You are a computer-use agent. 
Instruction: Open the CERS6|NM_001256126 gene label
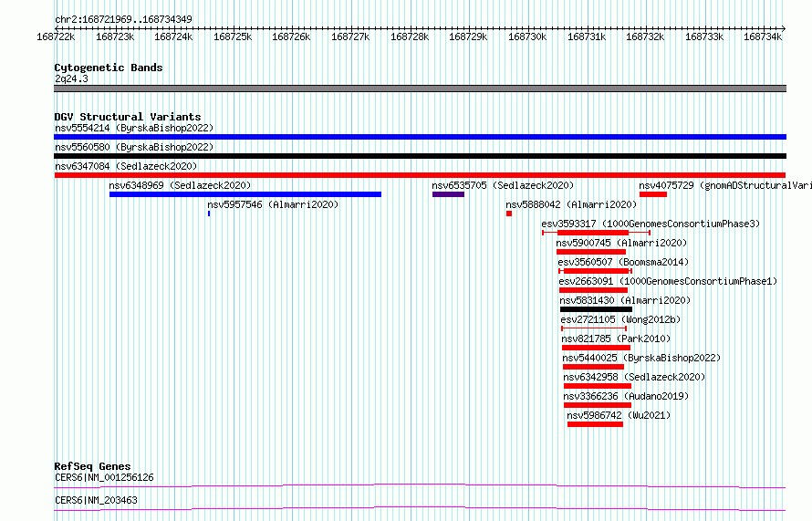pos(104,477)
